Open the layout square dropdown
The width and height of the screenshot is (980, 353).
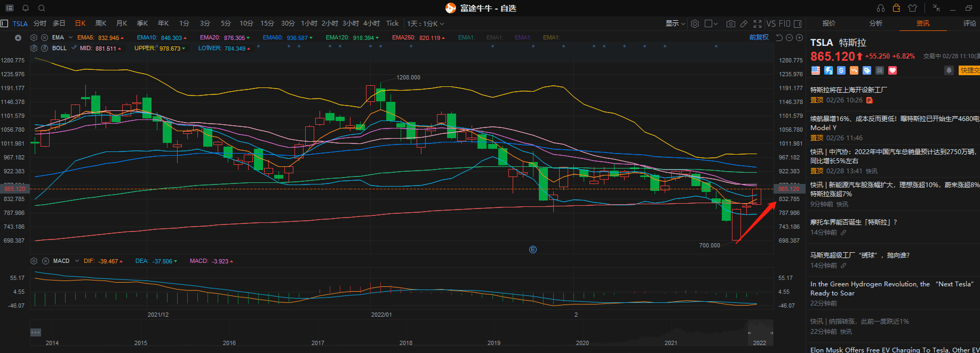coord(711,23)
